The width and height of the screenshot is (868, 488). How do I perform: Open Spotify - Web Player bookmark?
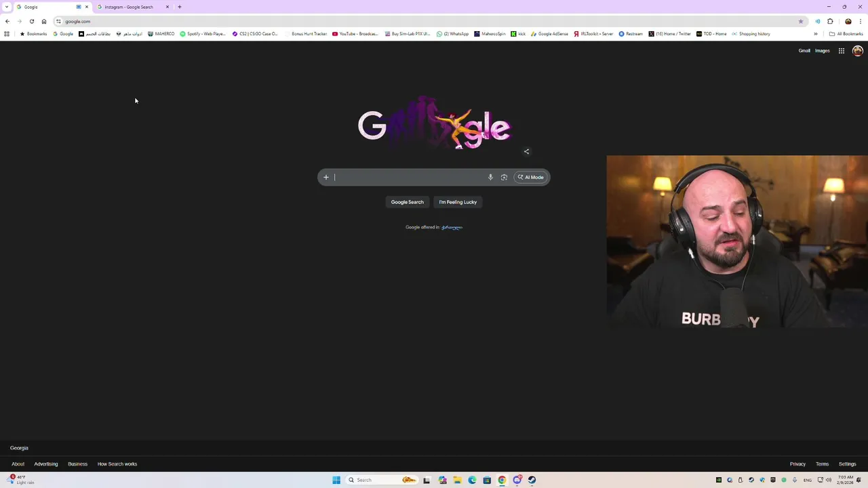(x=203, y=34)
